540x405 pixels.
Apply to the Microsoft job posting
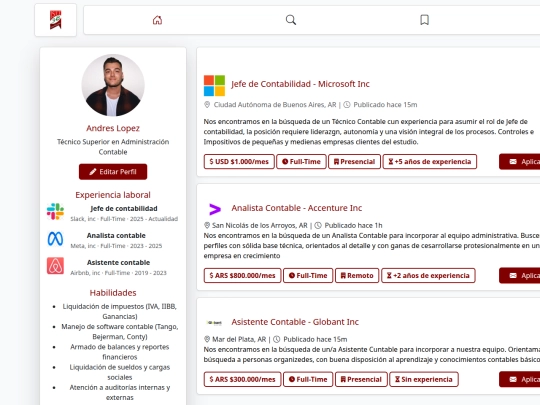click(520, 162)
